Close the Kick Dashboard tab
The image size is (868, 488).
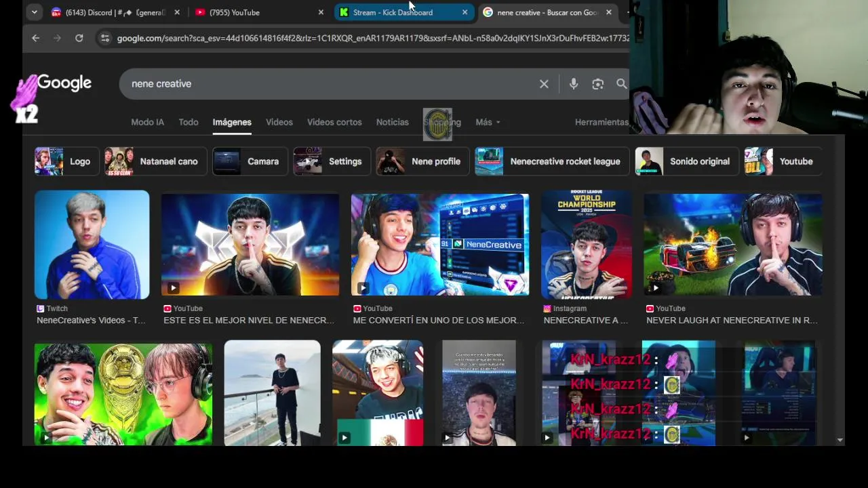point(465,12)
